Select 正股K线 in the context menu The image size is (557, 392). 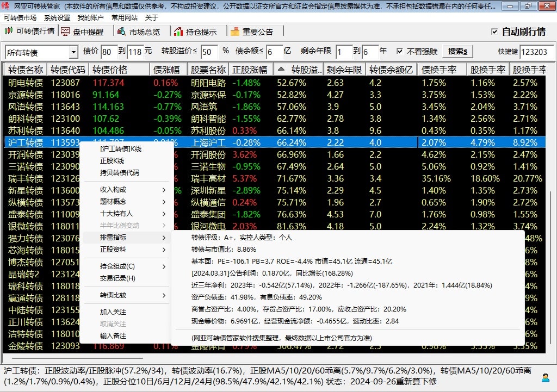(x=112, y=160)
